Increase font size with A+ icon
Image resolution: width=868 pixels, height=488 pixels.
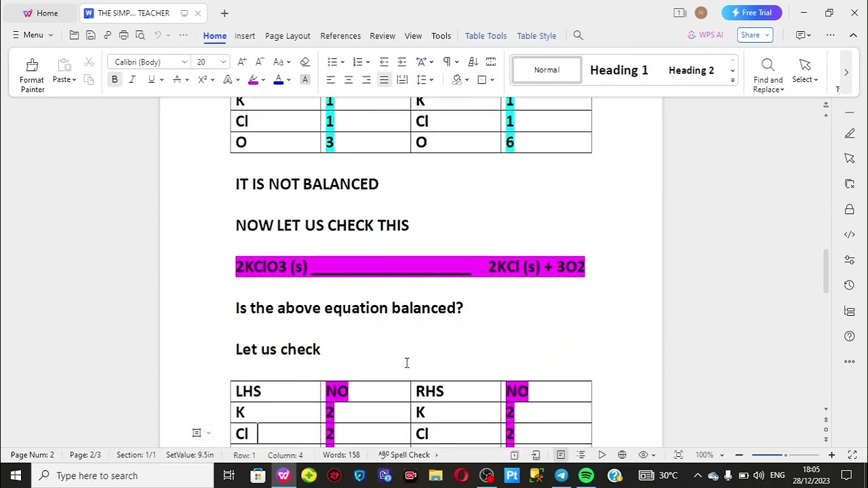click(x=242, y=62)
